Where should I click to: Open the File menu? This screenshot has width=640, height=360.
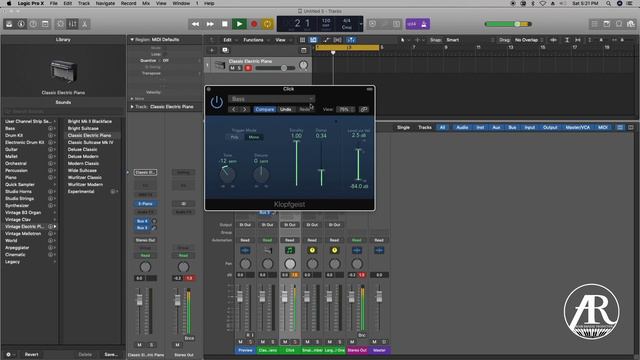point(53,3)
